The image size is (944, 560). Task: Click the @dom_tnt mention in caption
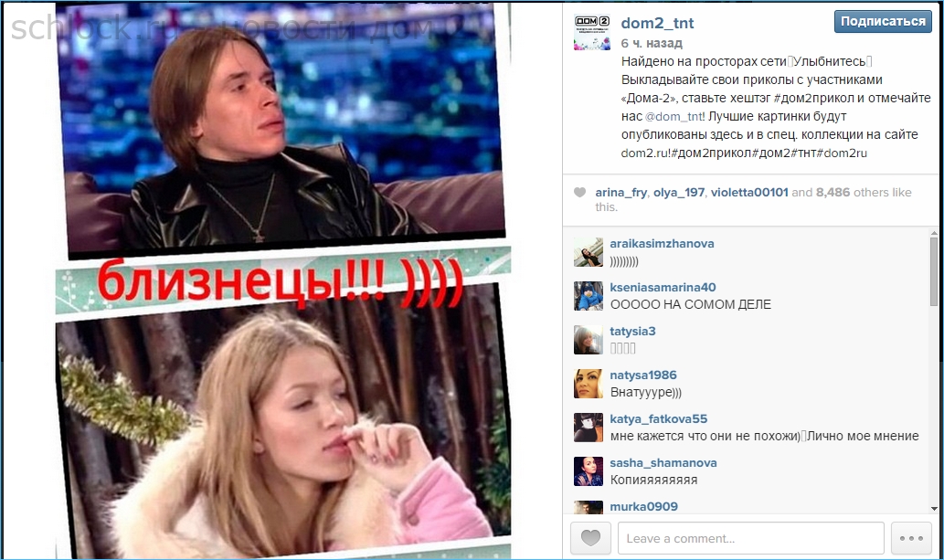pos(674,116)
